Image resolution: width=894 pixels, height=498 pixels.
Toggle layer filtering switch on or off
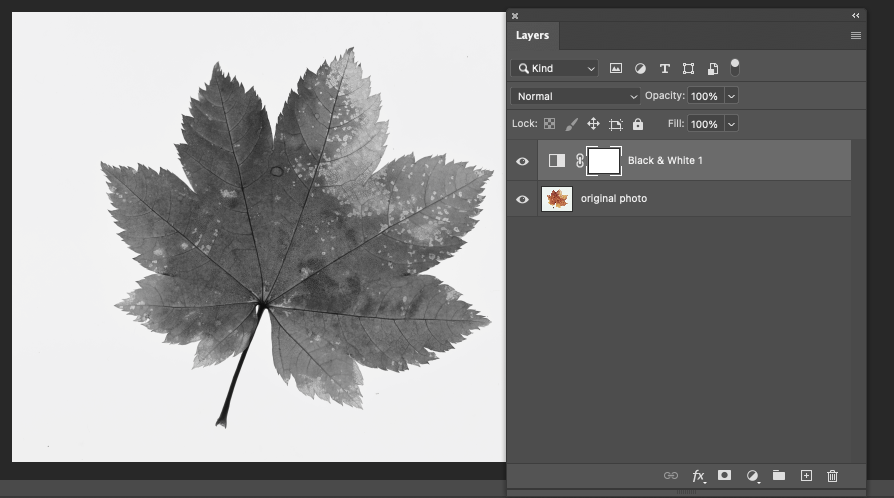tap(735, 68)
